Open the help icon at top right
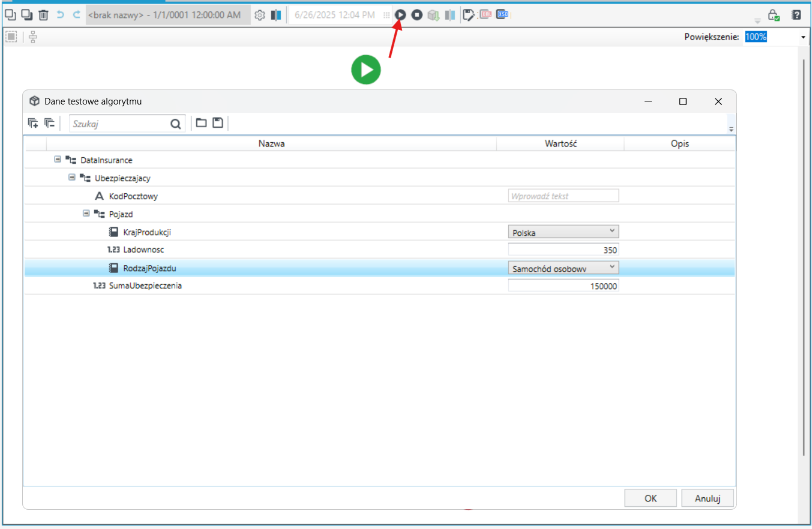This screenshot has height=529, width=812. click(796, 15)
